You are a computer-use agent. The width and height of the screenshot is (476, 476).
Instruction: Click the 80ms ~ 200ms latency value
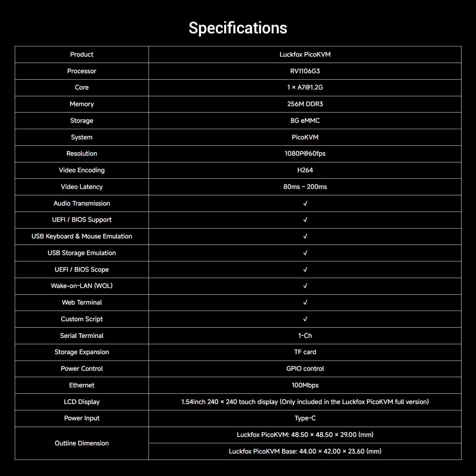(x=305, y=187)
